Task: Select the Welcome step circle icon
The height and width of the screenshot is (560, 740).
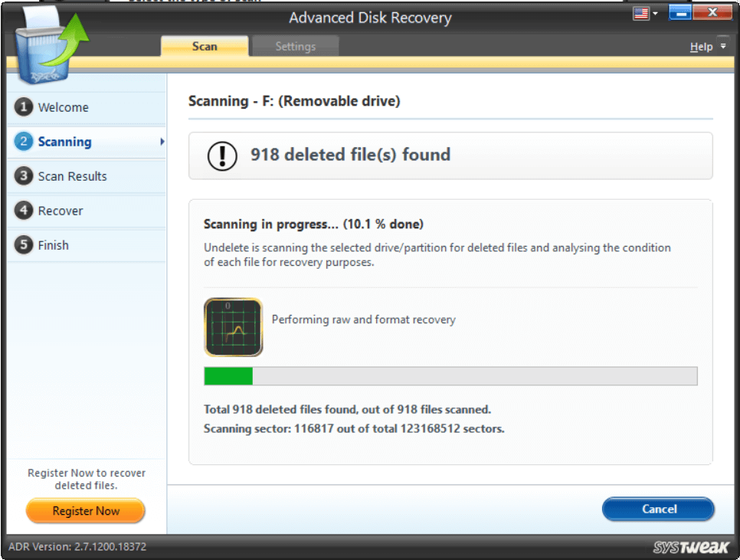Action: 24,107
